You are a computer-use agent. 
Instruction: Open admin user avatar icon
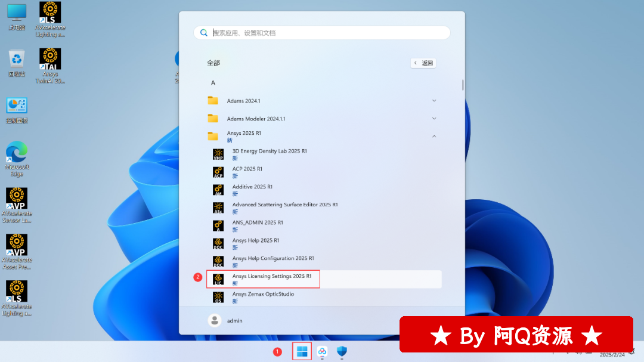pyautogui.click(x=215, y=320)
